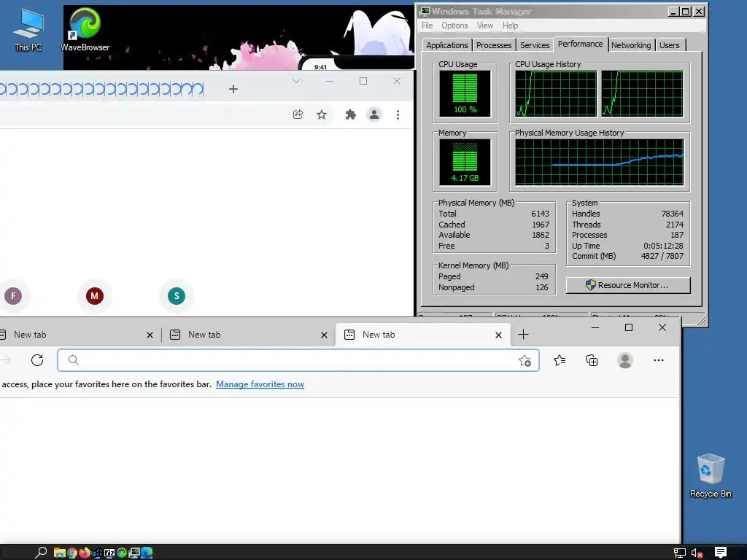Click the Up Time value 0:05:12:28
747x560 pixels.
[x=663, y=246]
